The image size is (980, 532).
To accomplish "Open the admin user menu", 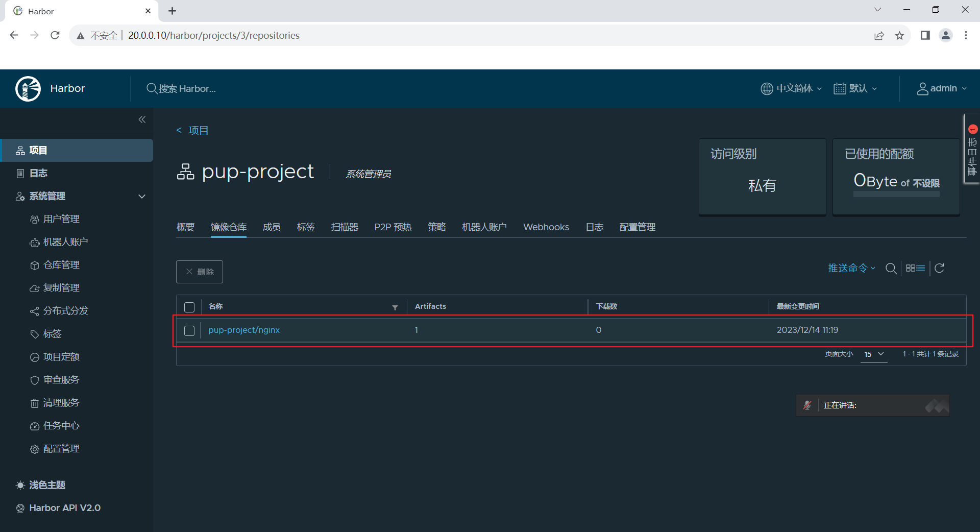I will pyautogui.click(x=942, y=88).
